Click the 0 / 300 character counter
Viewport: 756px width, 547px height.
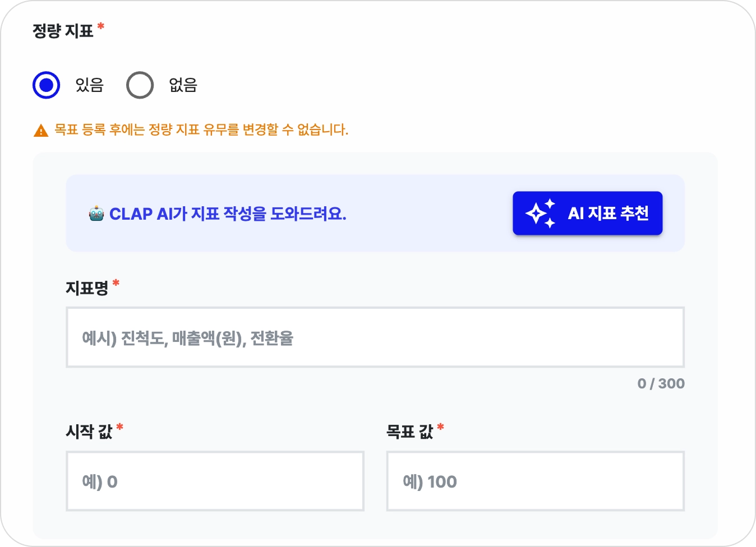pyautogui.click(x=661, y=384)
